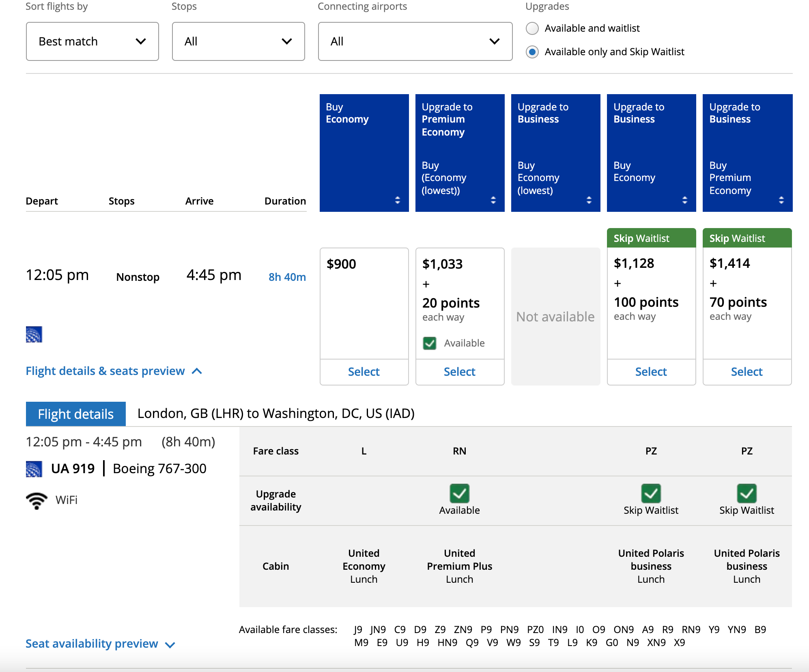Viewport: 809px width, 672px height.
Task: Click the sort arrows on Upgrade to Premium Economy column
Action: tap(493, 200)
